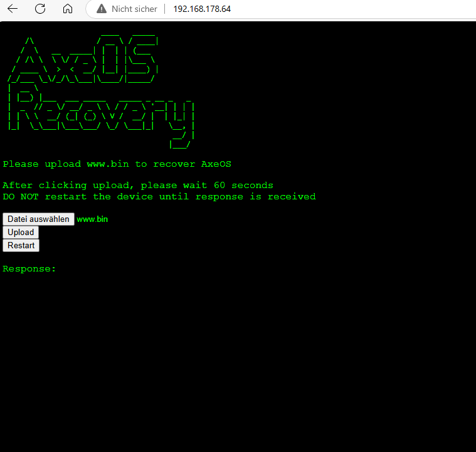Click the Recovery ASCII art heading
The image size is (476, 452).
[101, 117]
